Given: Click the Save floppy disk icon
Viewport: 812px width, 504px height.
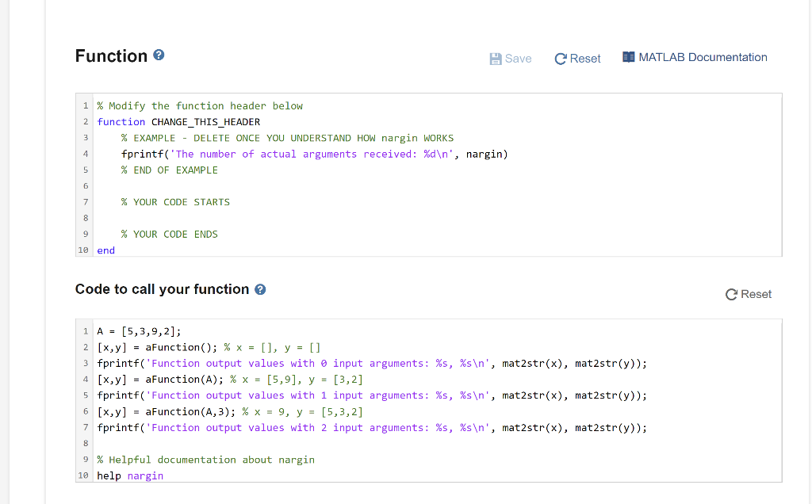Looking at the screenshot, I should click(x=494, y=57).
